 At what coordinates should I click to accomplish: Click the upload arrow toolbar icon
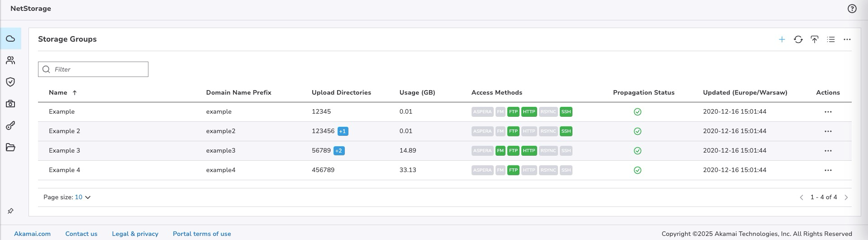coord(814,40)
